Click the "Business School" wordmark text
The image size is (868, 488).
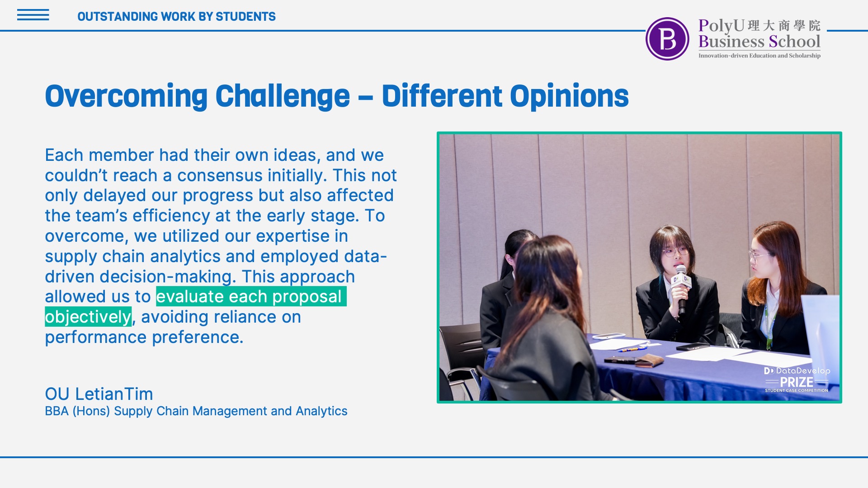point(759,42)
